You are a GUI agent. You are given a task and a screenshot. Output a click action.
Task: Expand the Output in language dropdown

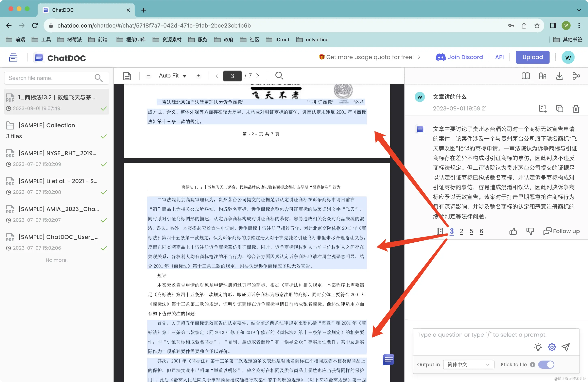click(x=468, y=364)
